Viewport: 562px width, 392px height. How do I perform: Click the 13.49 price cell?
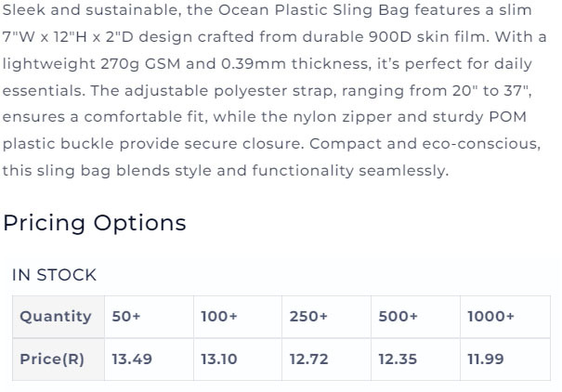click(150, 359)
